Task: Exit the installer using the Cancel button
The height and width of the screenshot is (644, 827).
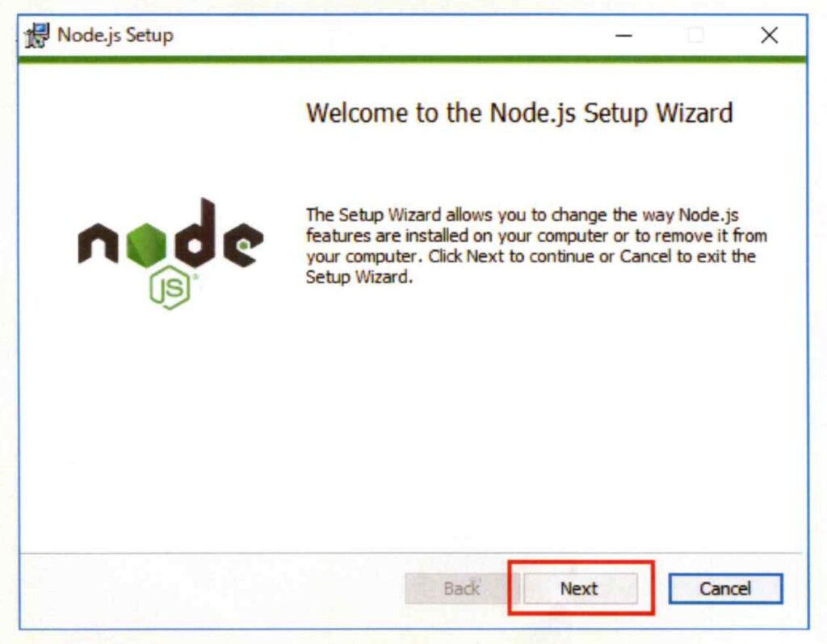Action: (x=726, y=588)
